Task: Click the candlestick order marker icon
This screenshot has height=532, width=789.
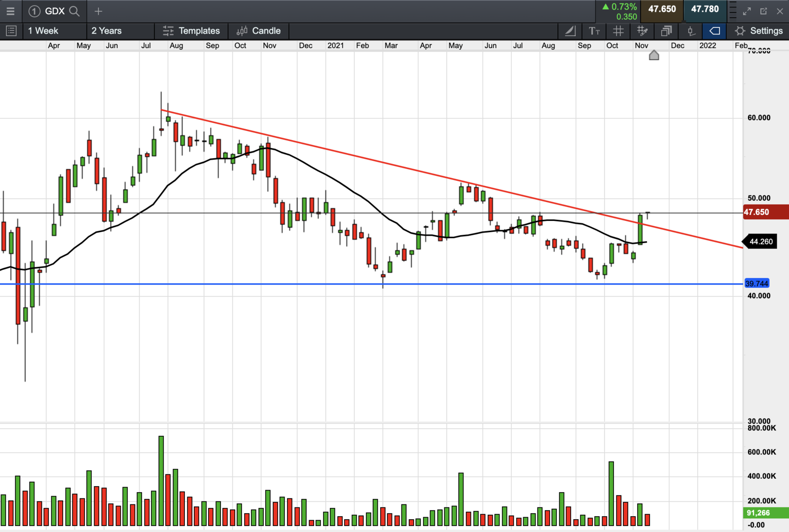Action: point(691,31)
